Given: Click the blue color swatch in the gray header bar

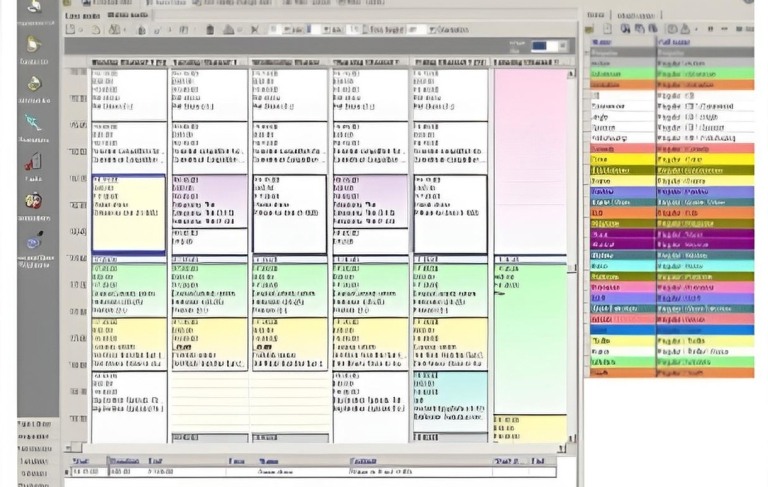Looking at the screenshot, I should [539, 46].
